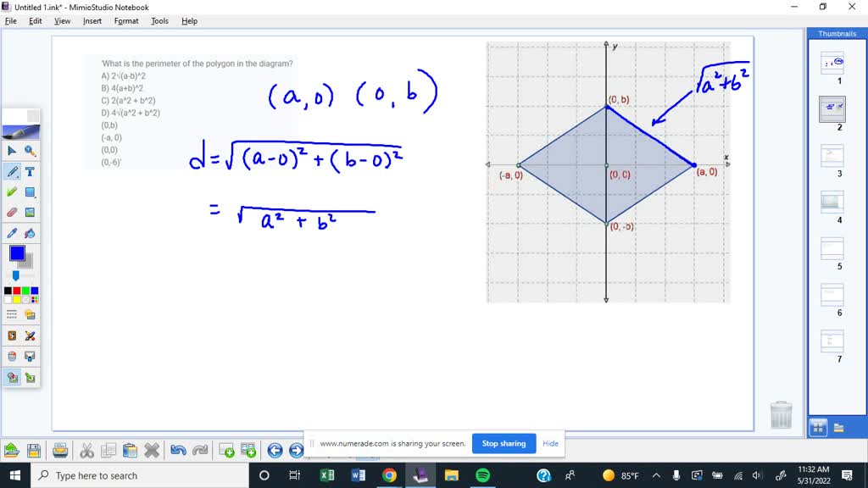
Task: Select the Text tool
Action: coord(30,171)
